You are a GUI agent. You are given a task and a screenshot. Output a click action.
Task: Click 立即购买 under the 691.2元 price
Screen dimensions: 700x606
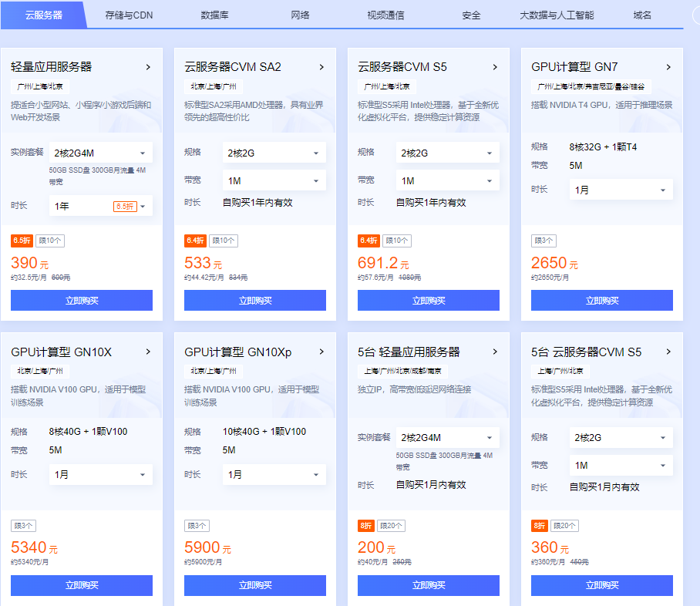[429, 301]
